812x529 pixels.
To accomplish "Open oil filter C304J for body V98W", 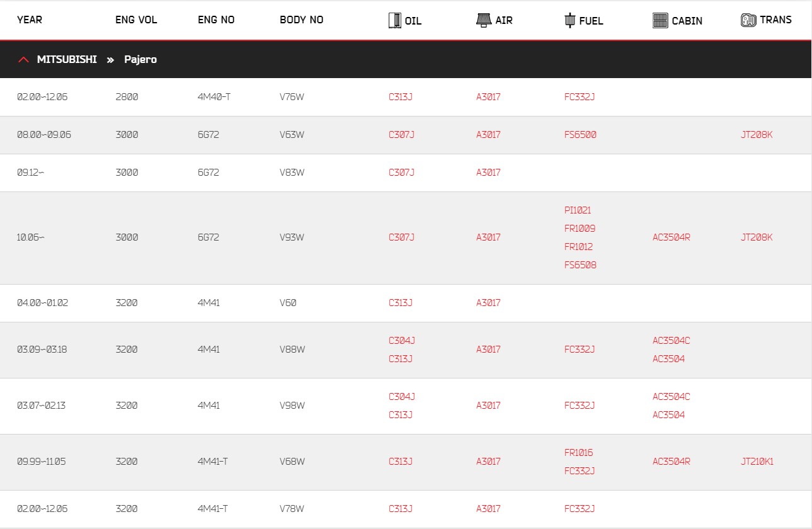I will pos(402,397).
